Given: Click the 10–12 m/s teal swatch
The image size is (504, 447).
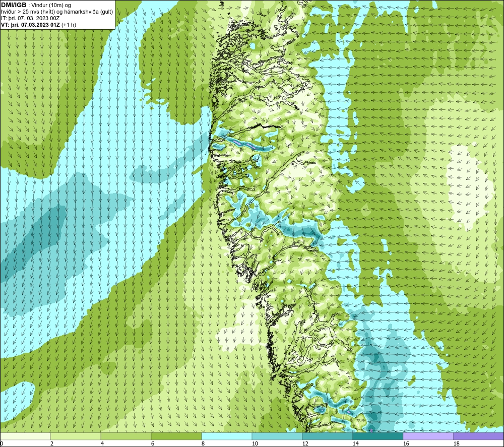Looking at the screenshot, I should pos(277,436).
